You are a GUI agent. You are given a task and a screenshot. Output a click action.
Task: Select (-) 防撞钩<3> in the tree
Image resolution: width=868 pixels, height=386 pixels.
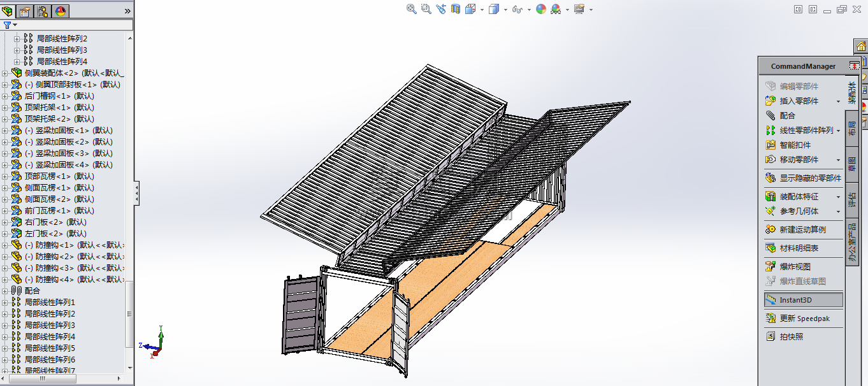[x=75, y=268]
